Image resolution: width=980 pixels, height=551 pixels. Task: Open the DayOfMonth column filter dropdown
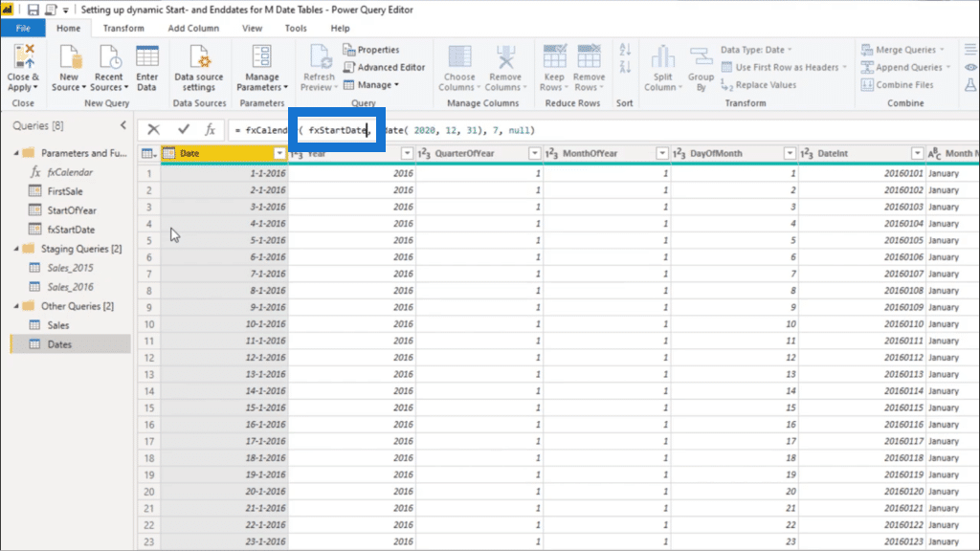pyautogui.click(x=790, y=153)
